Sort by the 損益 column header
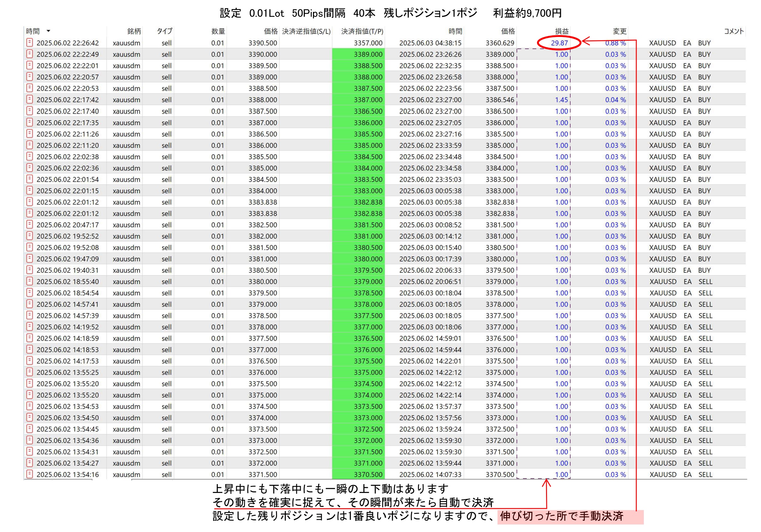 [x=562, y=31]
